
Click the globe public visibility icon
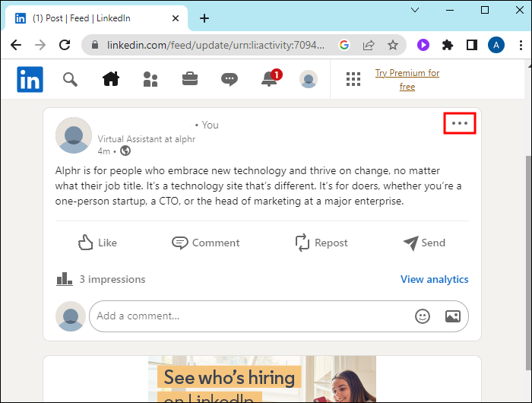click(x=125, y=151)
